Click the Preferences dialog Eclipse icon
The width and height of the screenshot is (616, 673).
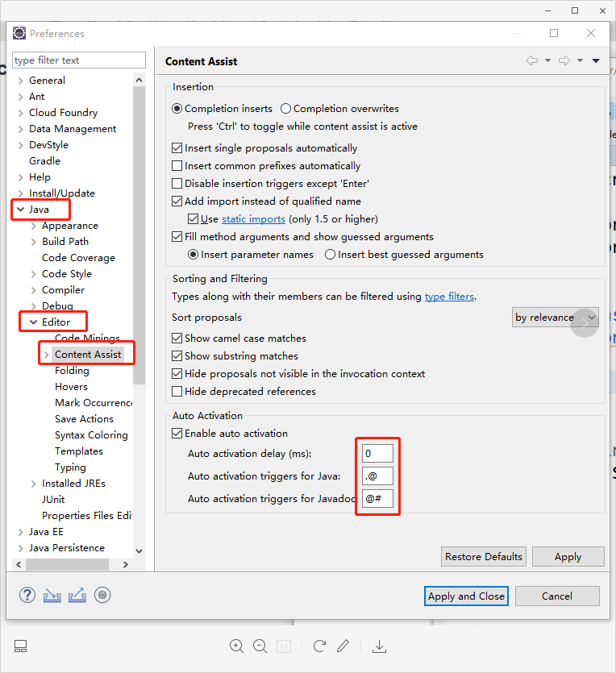19,33
